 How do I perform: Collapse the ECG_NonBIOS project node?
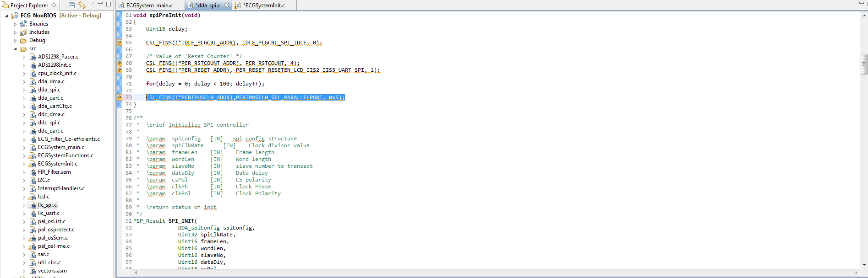[6, 16]
